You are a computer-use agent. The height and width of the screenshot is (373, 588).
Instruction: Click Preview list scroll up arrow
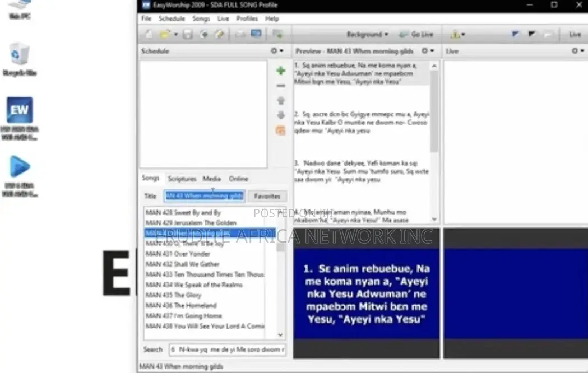[434, 66]
